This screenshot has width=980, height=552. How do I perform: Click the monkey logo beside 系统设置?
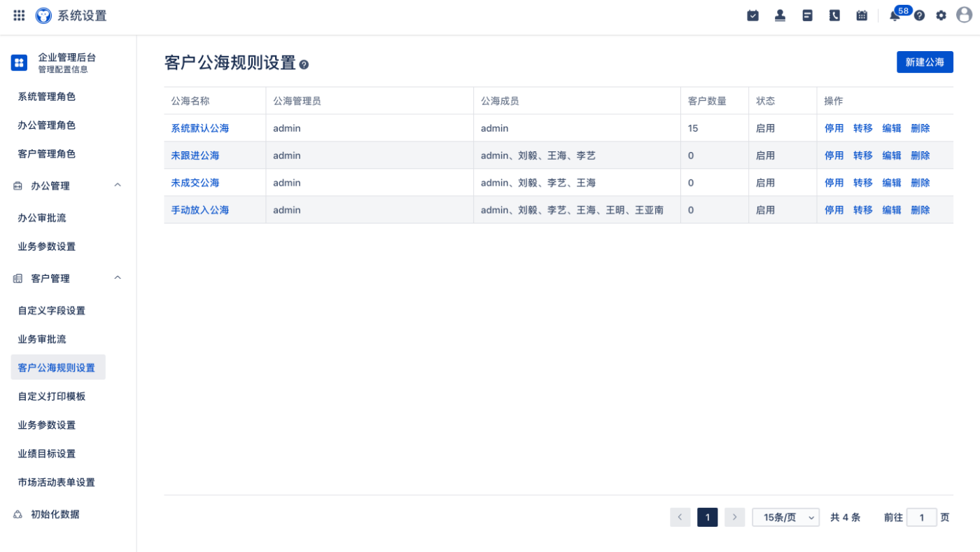point(43,15)
